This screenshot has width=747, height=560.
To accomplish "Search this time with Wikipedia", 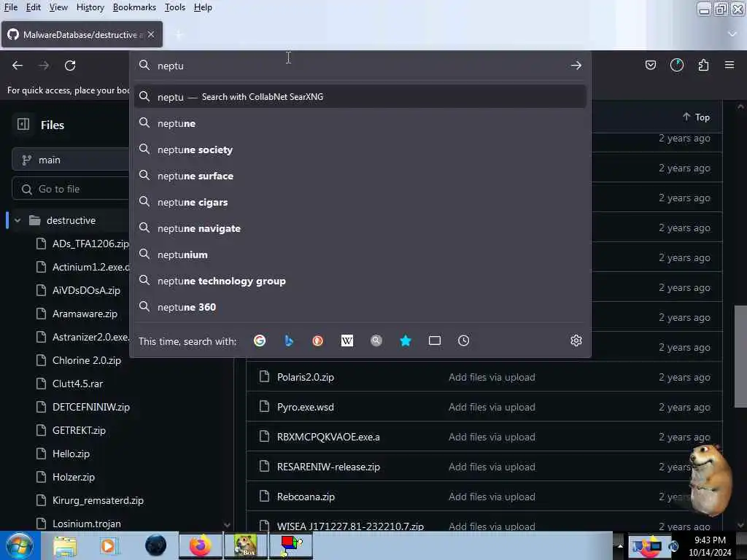I will pos(347,341).
